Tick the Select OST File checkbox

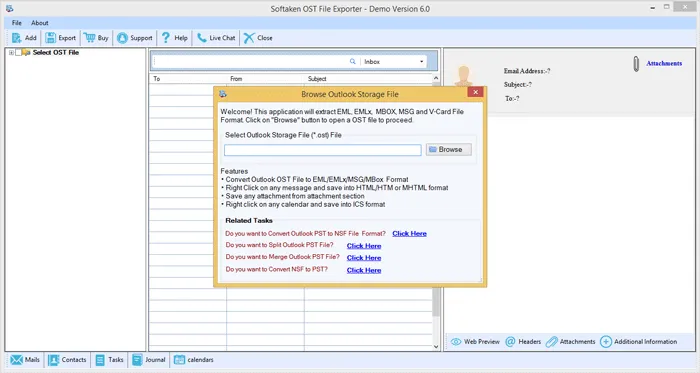click(18, 53)
